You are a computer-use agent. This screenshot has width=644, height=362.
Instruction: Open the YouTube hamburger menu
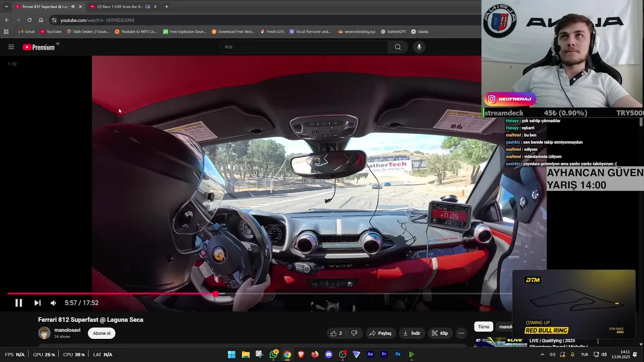11,47
